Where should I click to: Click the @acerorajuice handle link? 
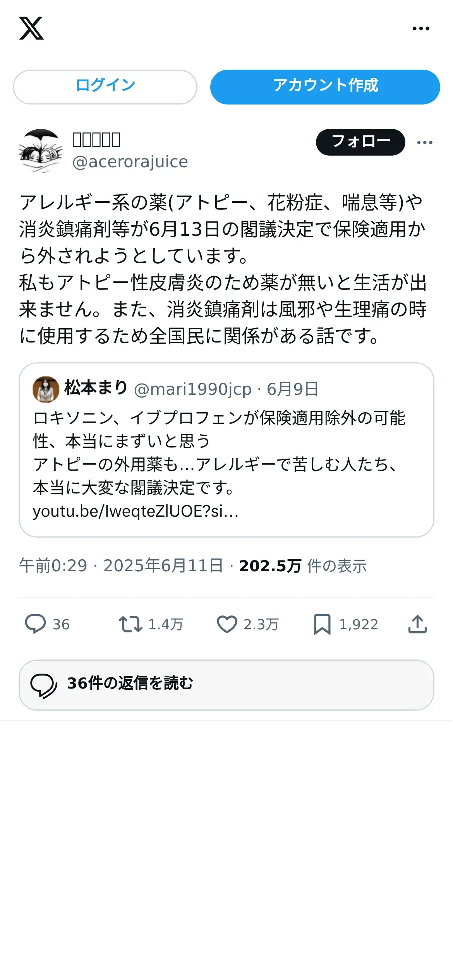coord(130,162)
